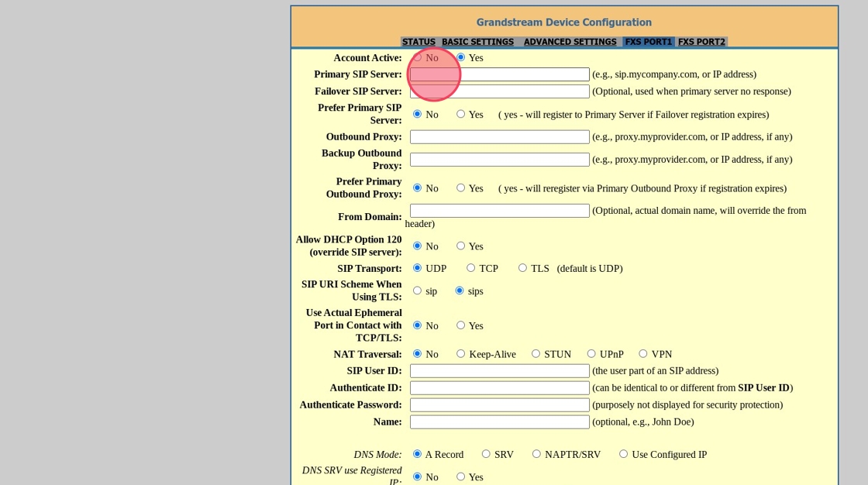Select Use Configured IP DNS Mode

click(623, 454)
